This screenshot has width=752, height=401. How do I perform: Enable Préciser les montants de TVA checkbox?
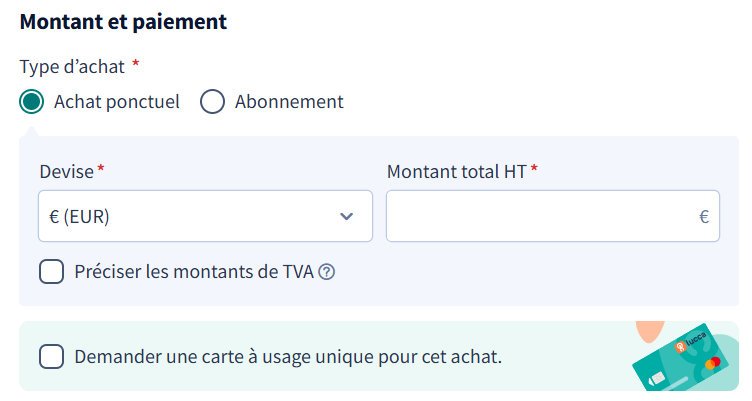tap(51, 272)
